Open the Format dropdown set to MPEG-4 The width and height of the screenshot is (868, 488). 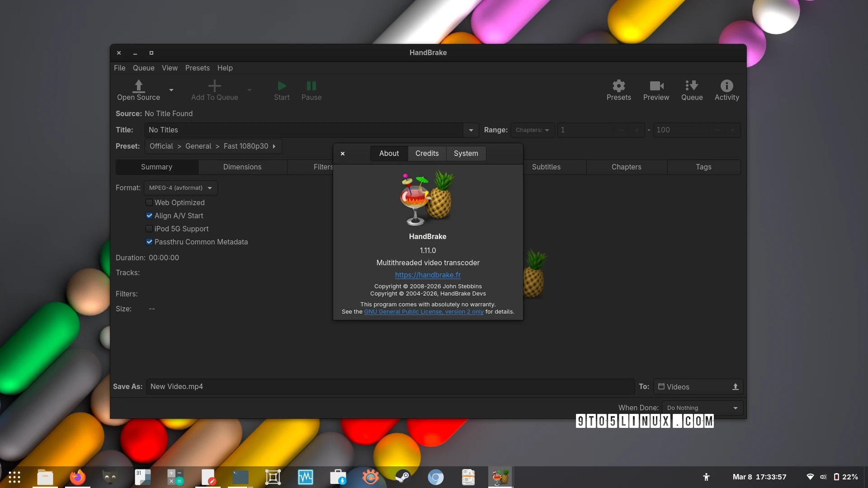180,188
